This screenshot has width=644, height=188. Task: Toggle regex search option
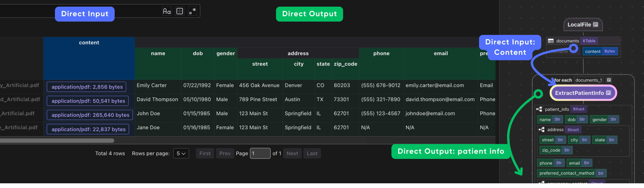pos(192,11)
